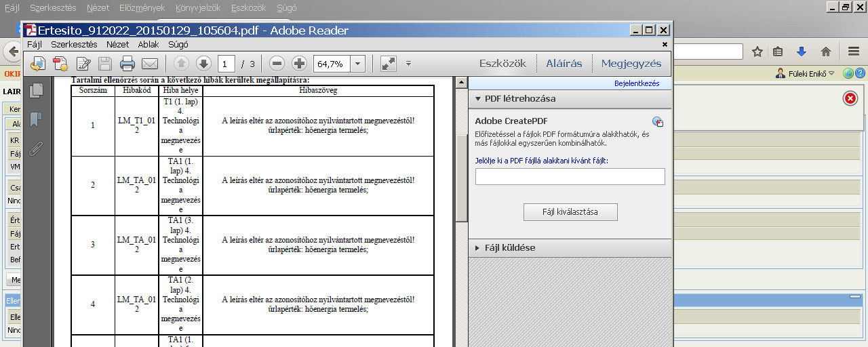The height and width of the screenshot is (347, 868).
Task: Open the edit/sign document pencil icon
Action: tap(83, 64)
